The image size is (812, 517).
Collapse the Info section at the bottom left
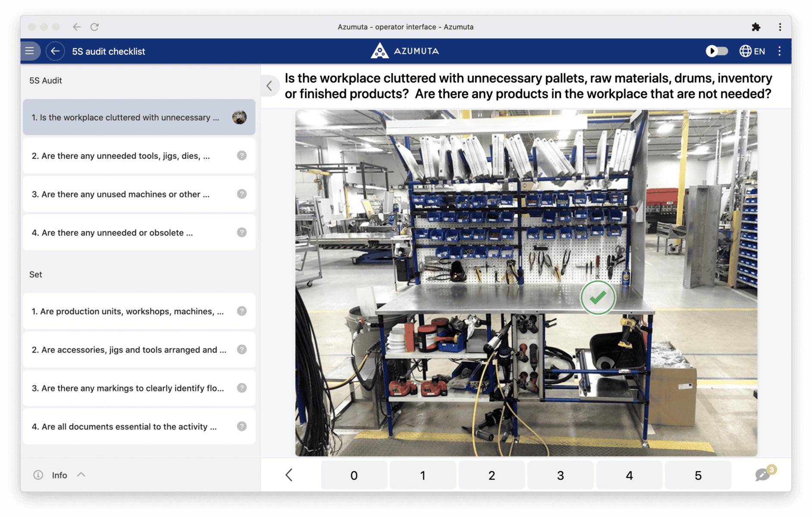81,474
